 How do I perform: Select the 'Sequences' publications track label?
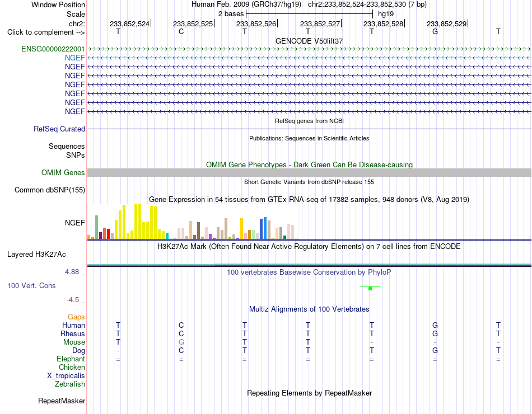[x=67, y=146]
